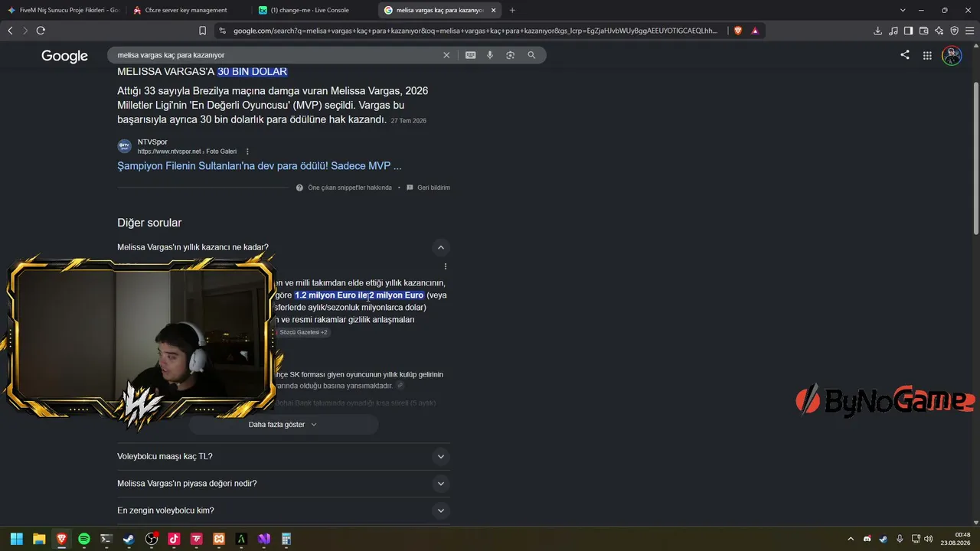
Task: Click the page vertical scrollbar thumb
Action: coord(975,157)
